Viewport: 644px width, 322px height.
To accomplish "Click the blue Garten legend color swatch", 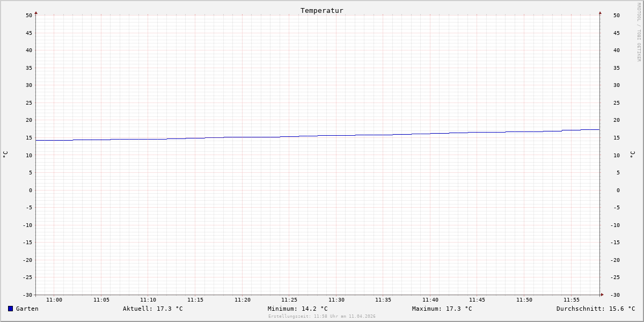I will [10, 309].
